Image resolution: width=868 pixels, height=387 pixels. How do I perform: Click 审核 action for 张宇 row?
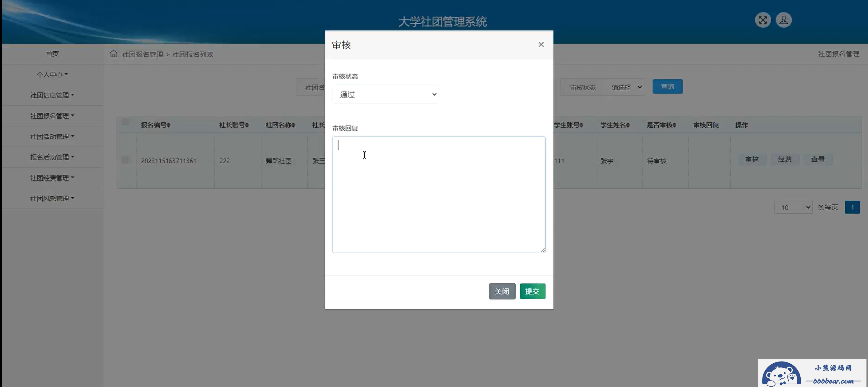point(752,159)
